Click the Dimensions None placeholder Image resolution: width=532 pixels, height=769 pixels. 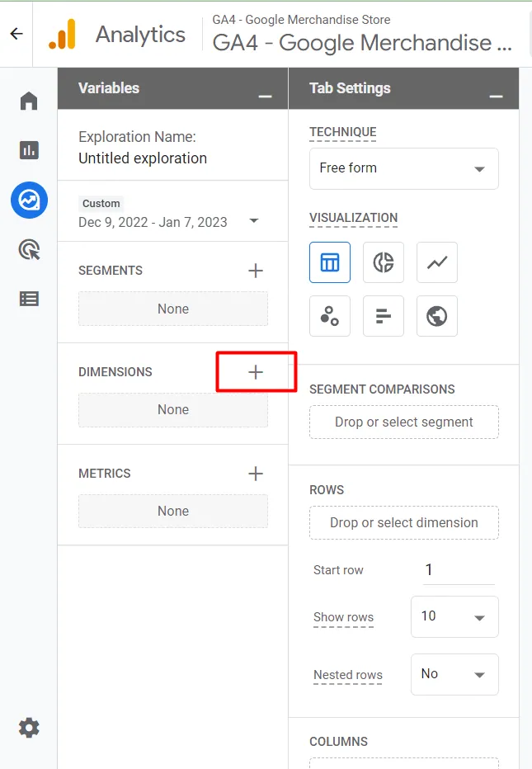point(173,410)
